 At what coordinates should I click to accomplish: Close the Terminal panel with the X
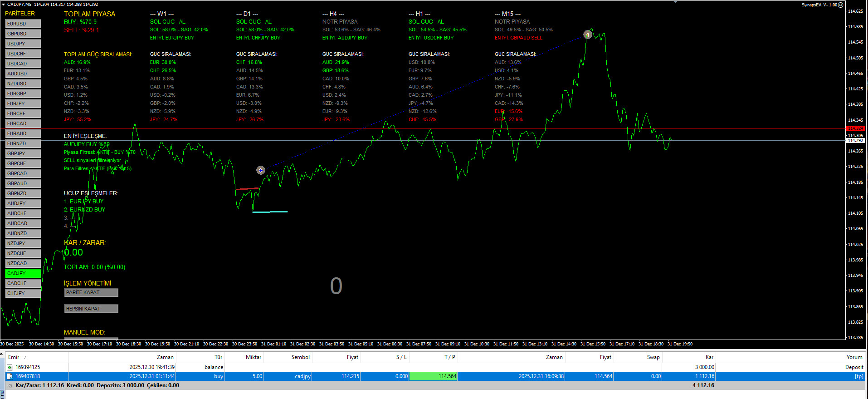tap(2, 354)
